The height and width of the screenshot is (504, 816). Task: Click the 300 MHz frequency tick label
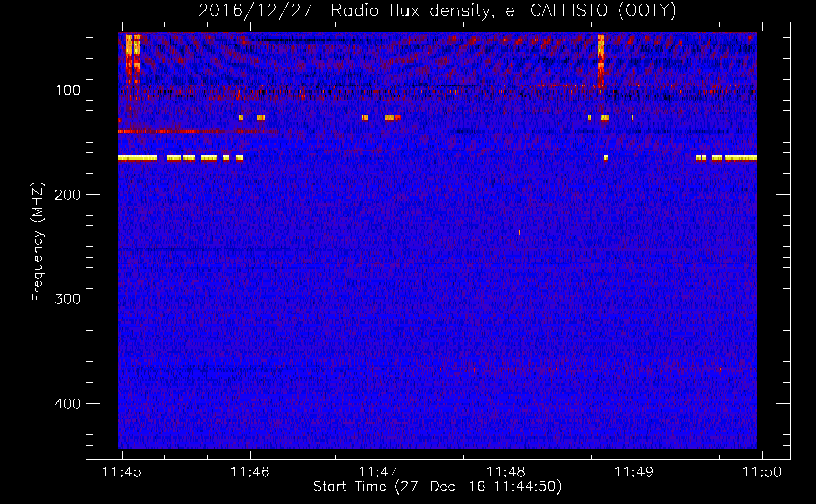(x=68, y=299)
